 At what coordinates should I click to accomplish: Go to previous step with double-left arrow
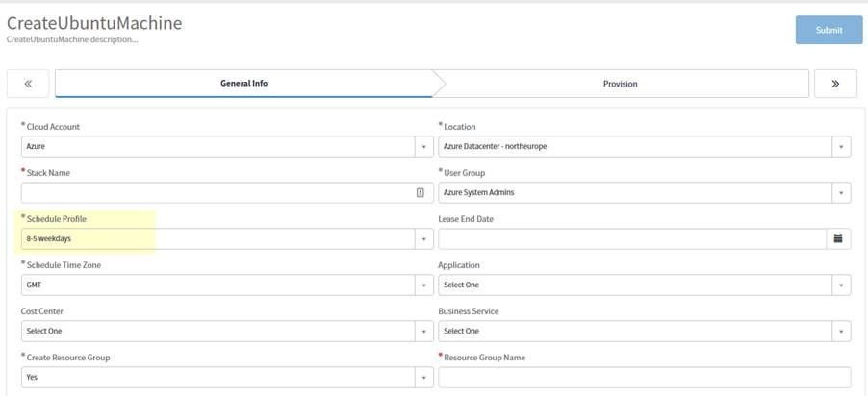[x=28, y=84]
